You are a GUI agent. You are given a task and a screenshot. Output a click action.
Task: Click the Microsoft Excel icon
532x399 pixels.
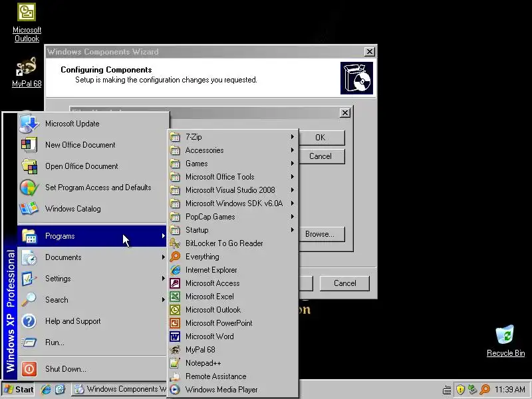175,297
